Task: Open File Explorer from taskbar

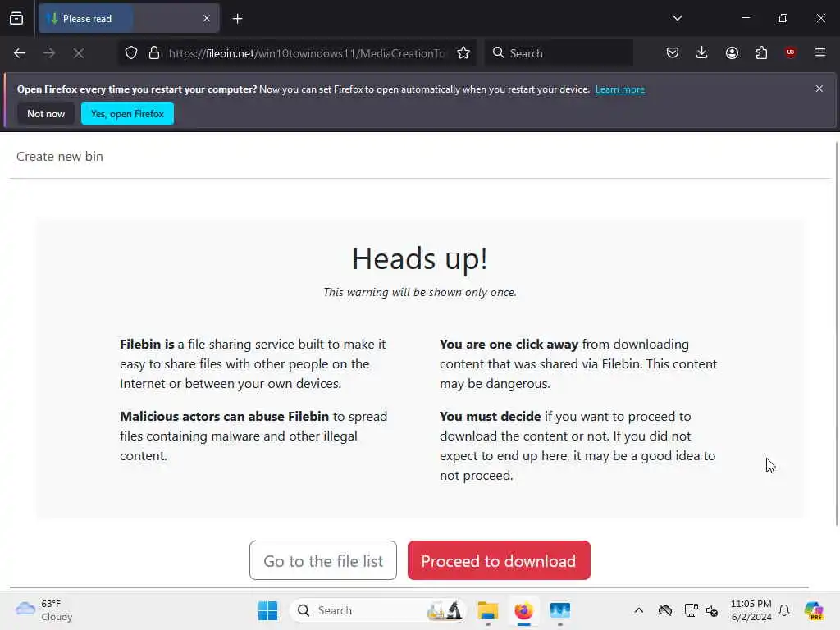Action: (487, 610)
